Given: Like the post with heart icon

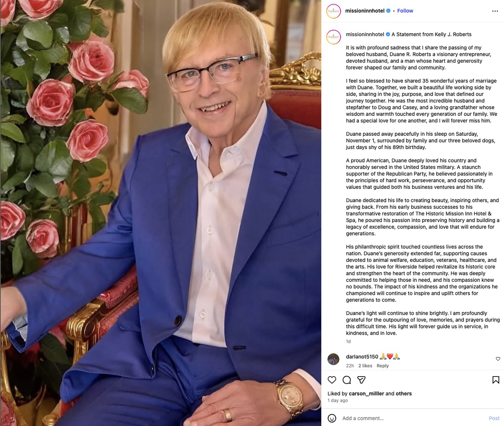Looking at the screenshot, I should tap(332, 380).
